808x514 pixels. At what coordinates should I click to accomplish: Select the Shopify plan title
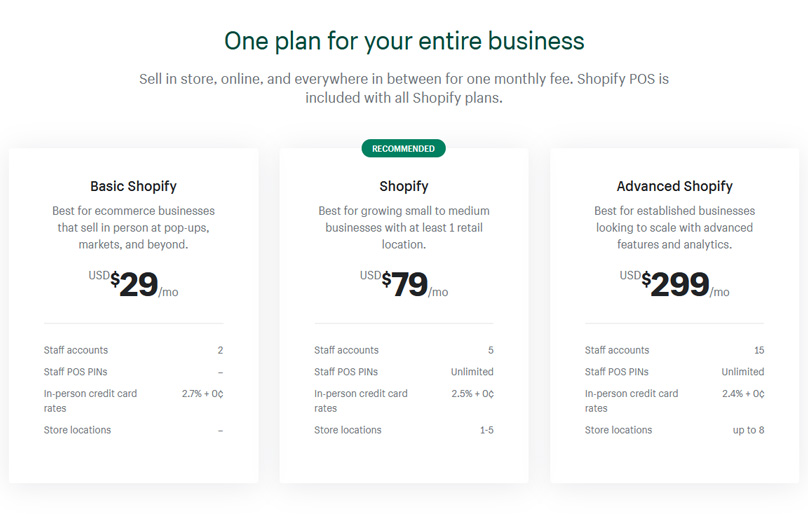(404, 186)
